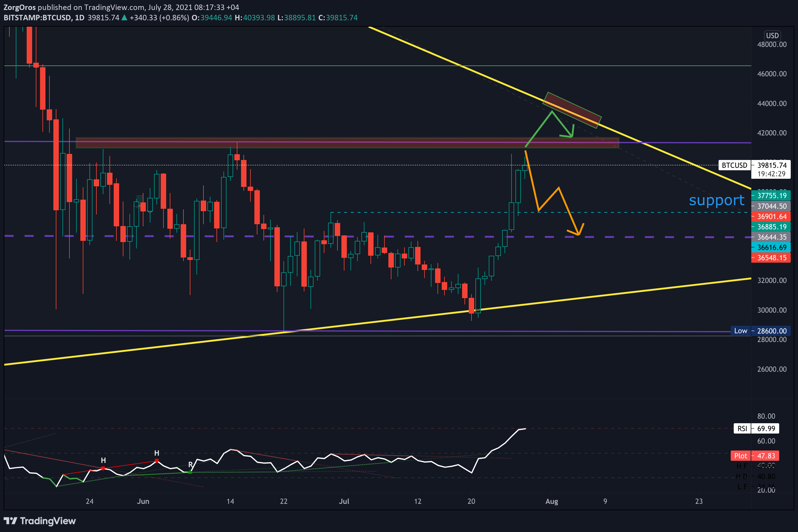Viewport: 798px width, 532px height.
Task: Click the countdown timer 19:42:29
Action: pyautogui.click(x=771, y=174)
